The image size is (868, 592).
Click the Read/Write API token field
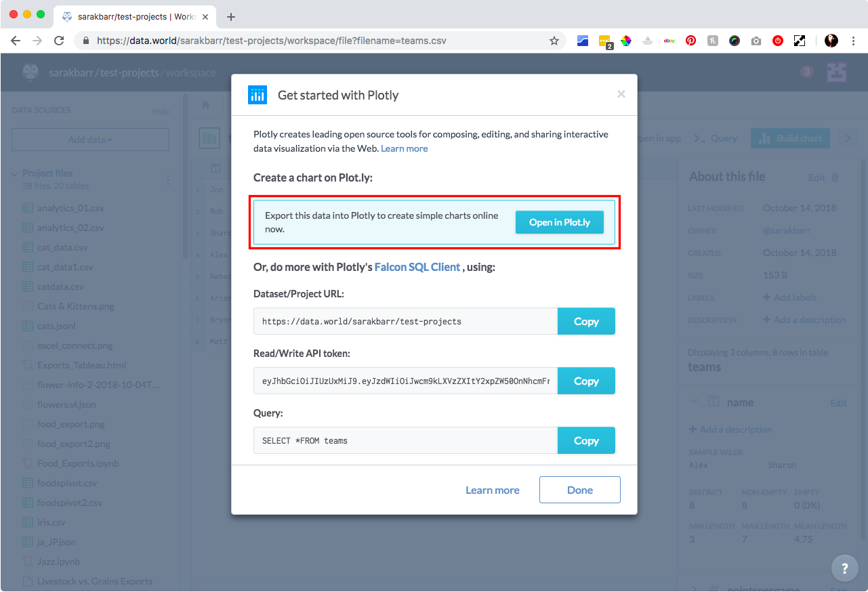pos(405,381)
